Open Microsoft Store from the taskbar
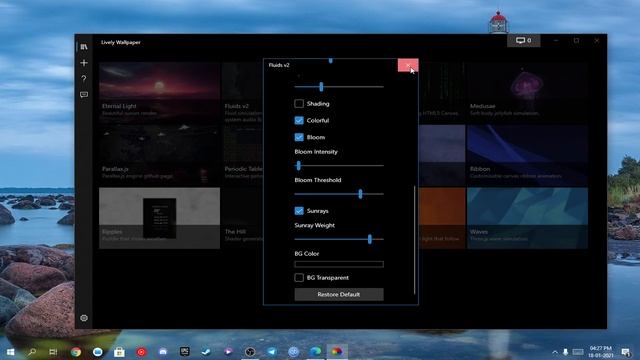 click(119, 351)
